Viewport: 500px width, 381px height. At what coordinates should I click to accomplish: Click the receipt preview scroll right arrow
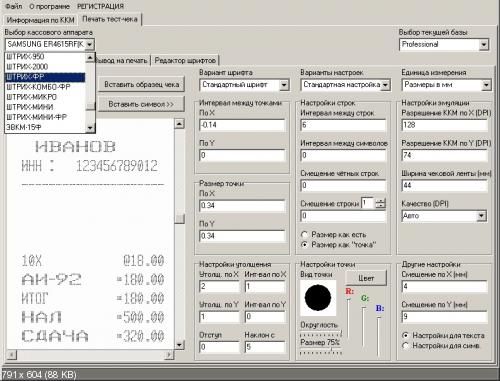tap(169, 354)
